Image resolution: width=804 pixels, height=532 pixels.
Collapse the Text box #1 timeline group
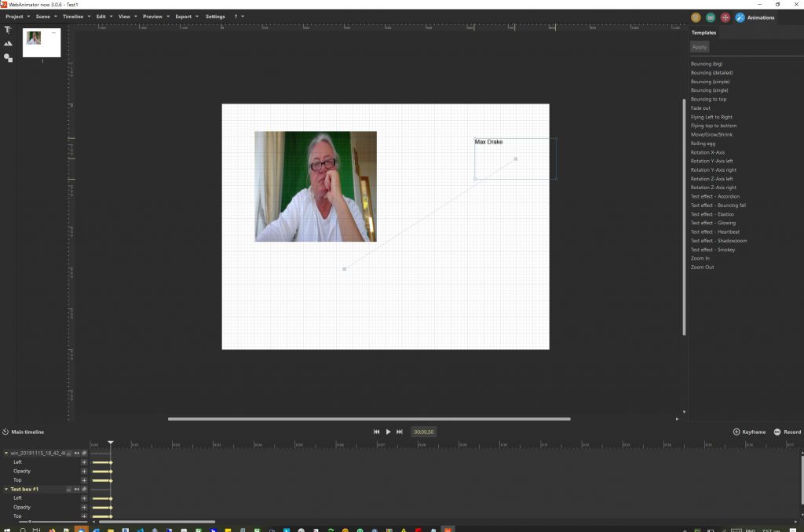(6, 489)
